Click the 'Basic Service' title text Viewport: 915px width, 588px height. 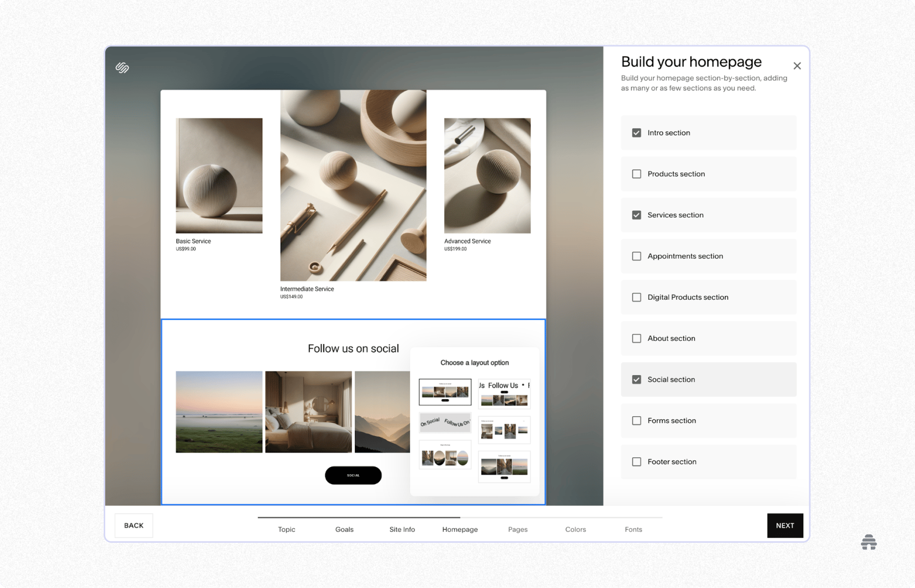(193, 241)
